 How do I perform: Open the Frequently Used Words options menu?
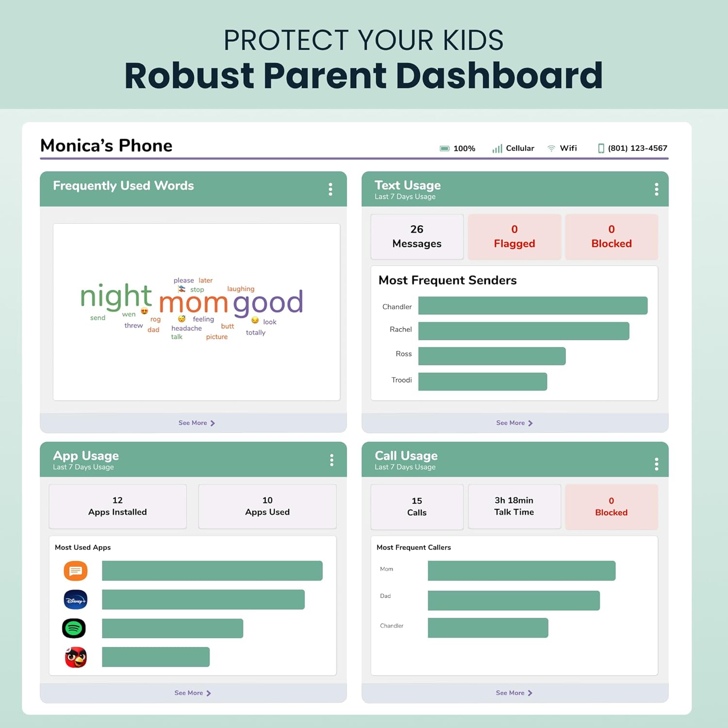[x=331, y=189]
